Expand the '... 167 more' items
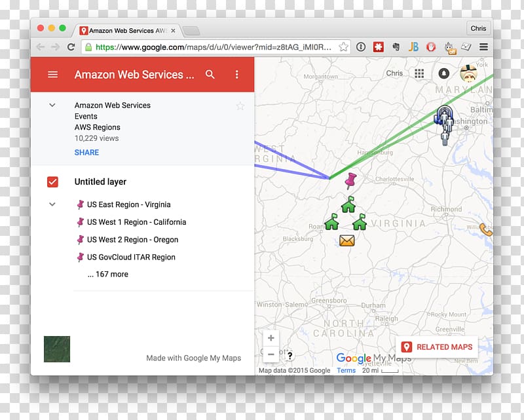 click(x=108, y=274)
